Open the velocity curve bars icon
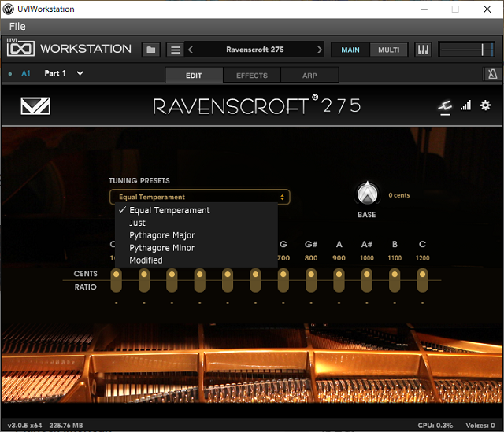 (465, 105)
